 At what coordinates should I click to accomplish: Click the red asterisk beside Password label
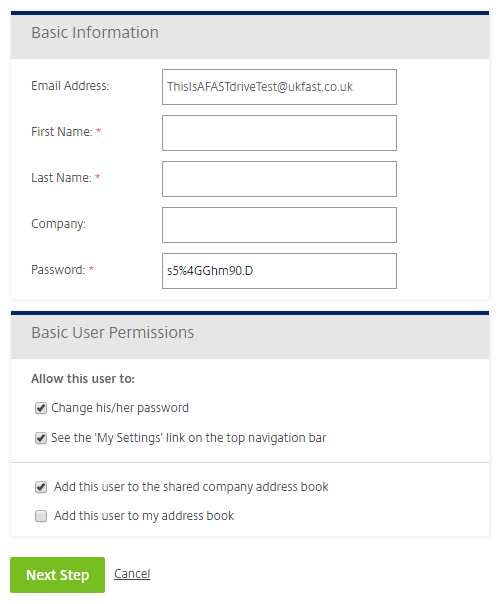click(x=91, y=268)
